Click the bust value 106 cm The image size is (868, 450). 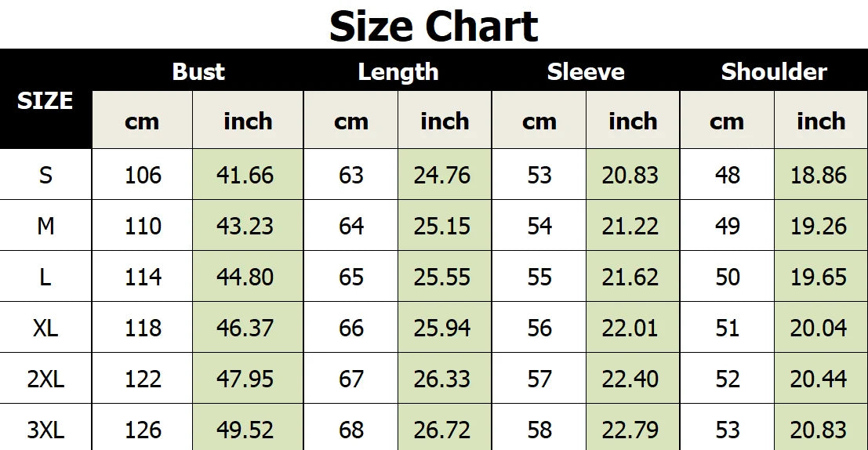143,175
